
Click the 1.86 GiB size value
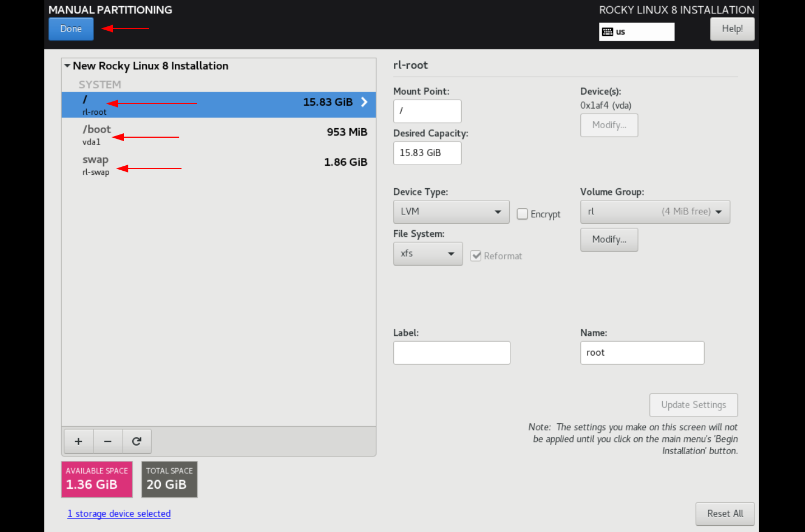coord(346,162)
